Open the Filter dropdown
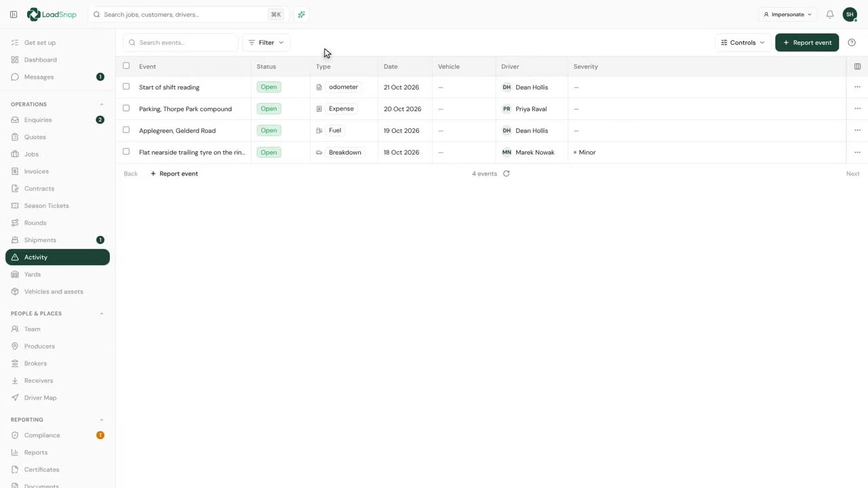Viewport: 868px width, 488px height. (x=267, y=43)
